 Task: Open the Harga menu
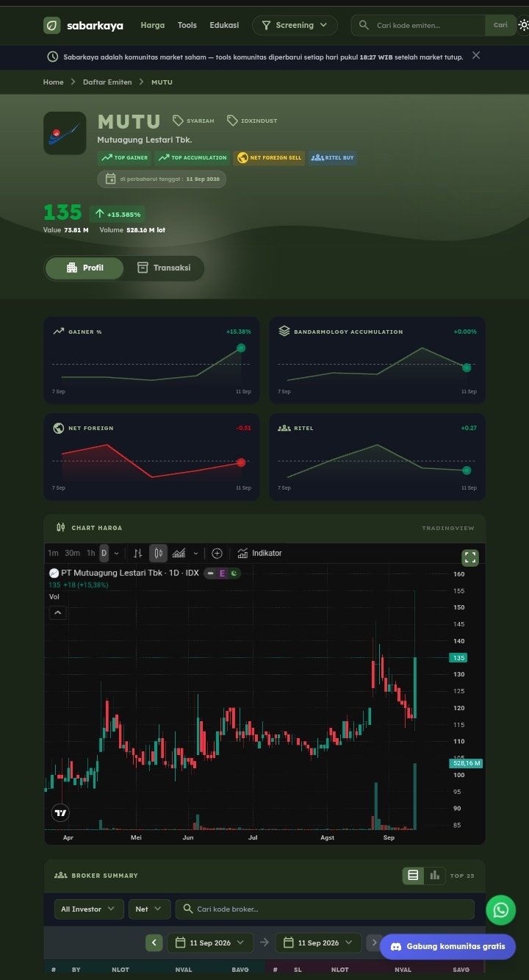pos(153,25)
